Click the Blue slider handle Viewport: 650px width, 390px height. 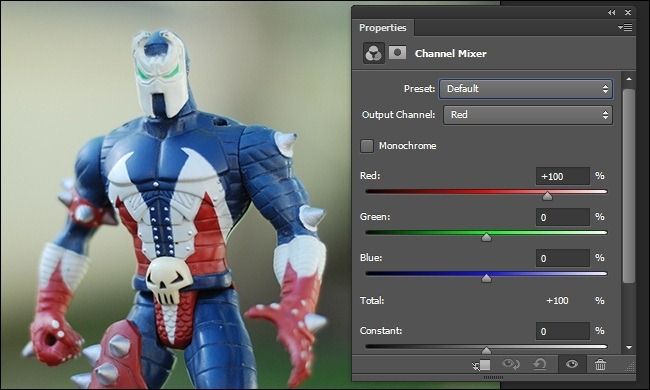pyautogui.click(x=486, y=278)
